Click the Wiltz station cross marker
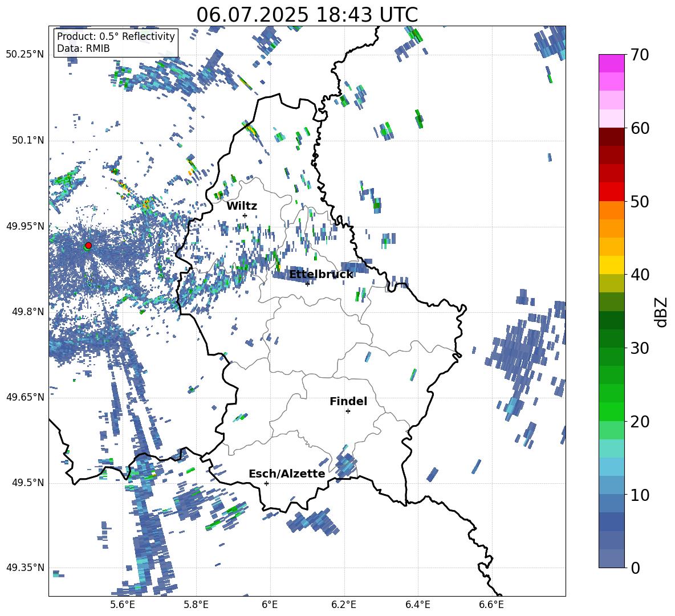 (x=245, y=215)
